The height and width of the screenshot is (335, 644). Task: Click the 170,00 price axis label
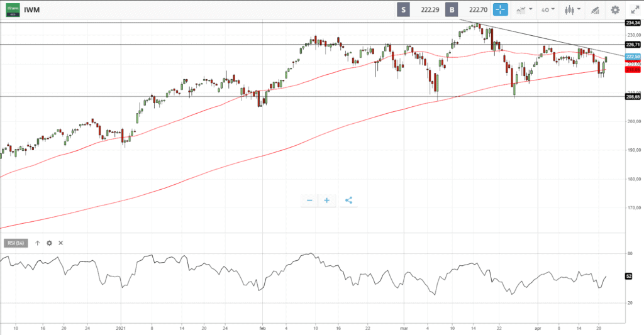click(634, 208)
